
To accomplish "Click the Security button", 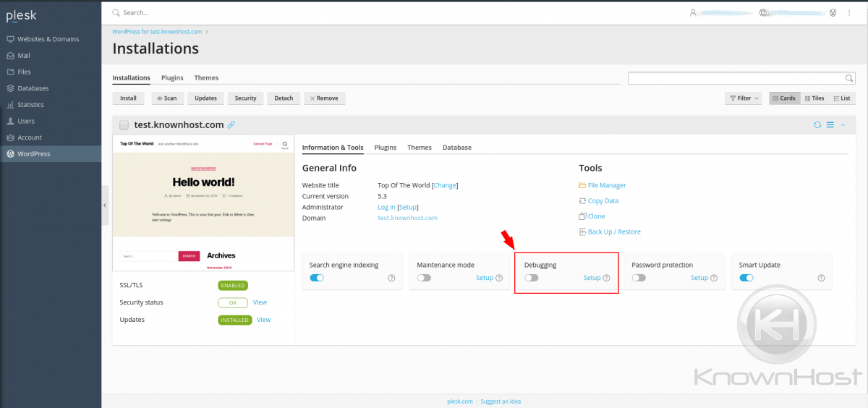I will (x=245, y=98).
